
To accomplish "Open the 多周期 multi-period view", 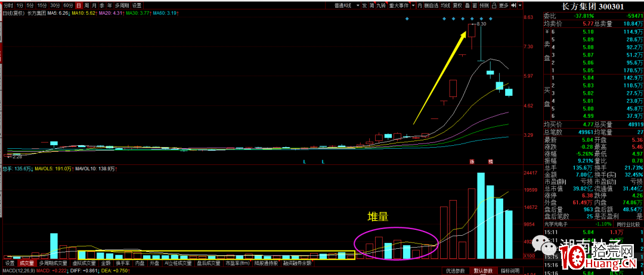I will pos(122,5).
